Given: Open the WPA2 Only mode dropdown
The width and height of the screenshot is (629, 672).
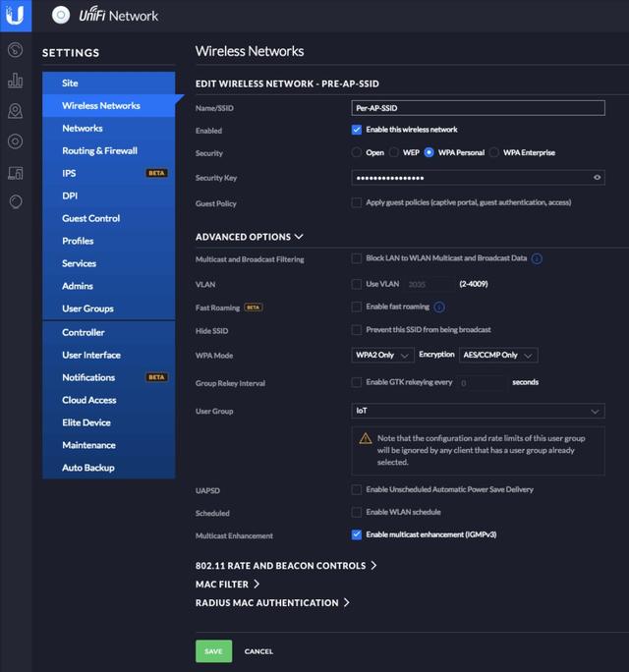Looking at the screenshot, I should pos(382,355).
